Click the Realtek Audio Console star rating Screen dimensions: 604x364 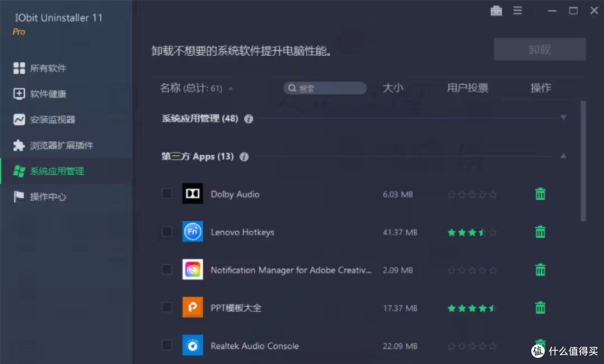pos(472,346)
